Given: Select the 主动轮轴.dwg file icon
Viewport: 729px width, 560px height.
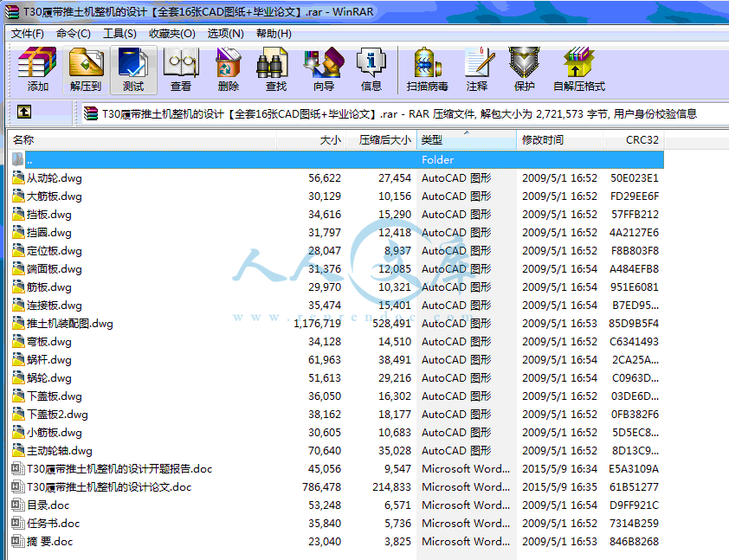Looking at the screenshot, I should pyautogui.click(x=18, y=450).
